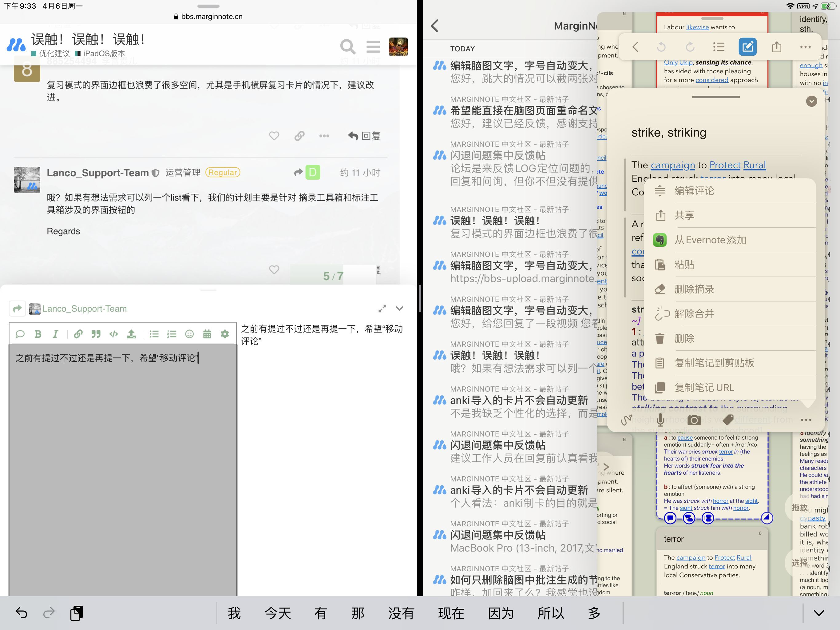The image size is (840, 630).
Task: Add photo with camera icon on note
Action: point(694,420)
